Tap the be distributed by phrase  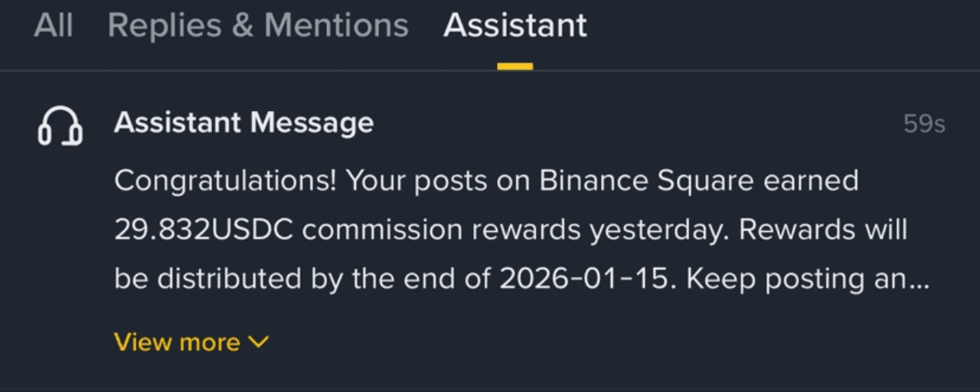[x=228, y=279]
